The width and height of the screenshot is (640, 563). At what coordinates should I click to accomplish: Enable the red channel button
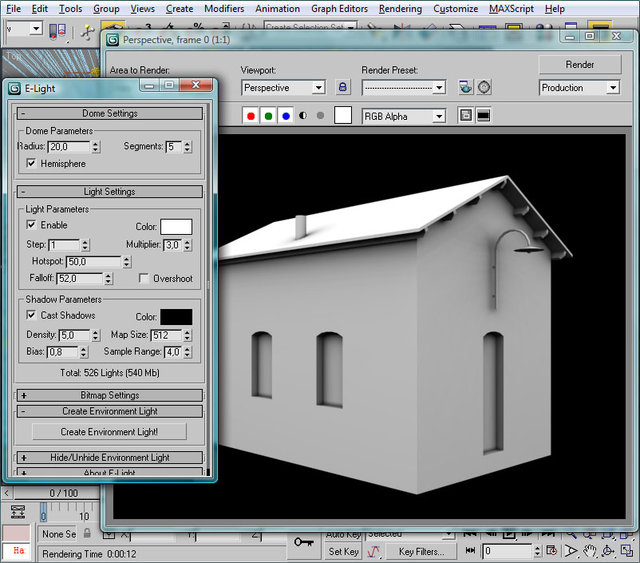(x=251, y=116)
